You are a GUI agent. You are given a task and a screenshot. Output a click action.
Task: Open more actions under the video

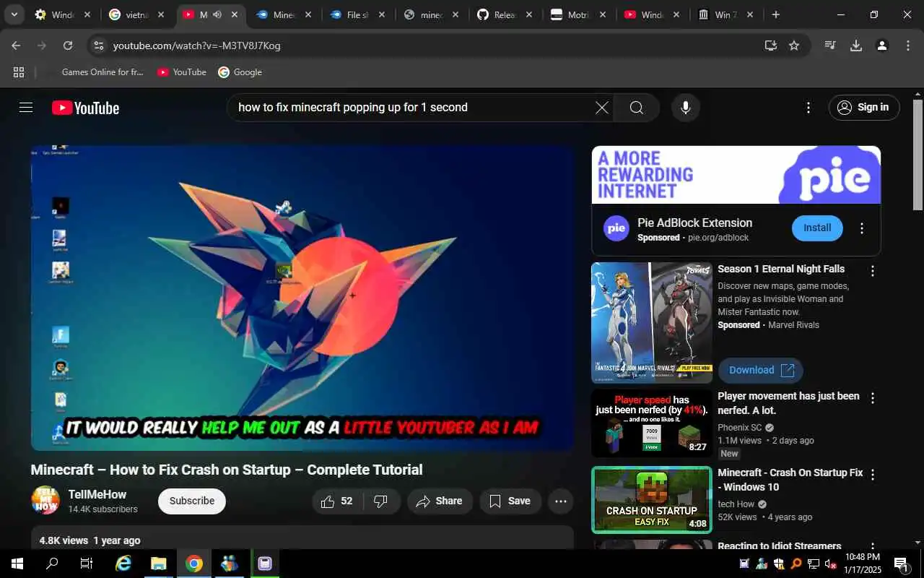561,501
